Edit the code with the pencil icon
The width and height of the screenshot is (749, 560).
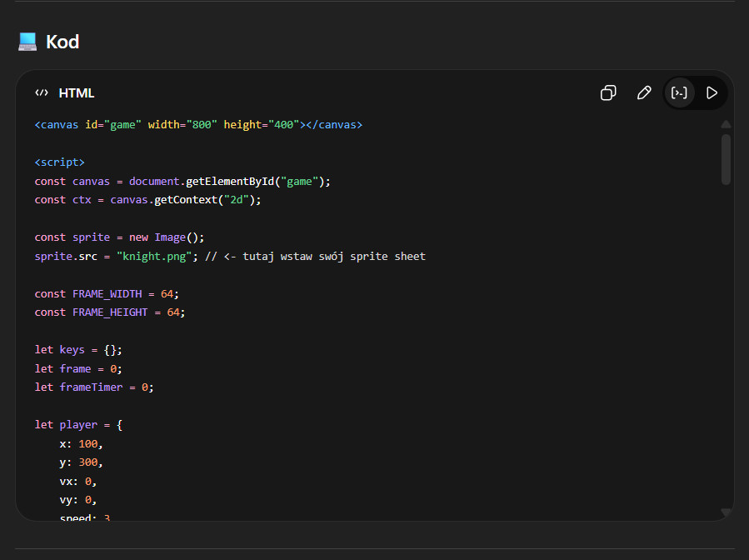coord(644,92)
